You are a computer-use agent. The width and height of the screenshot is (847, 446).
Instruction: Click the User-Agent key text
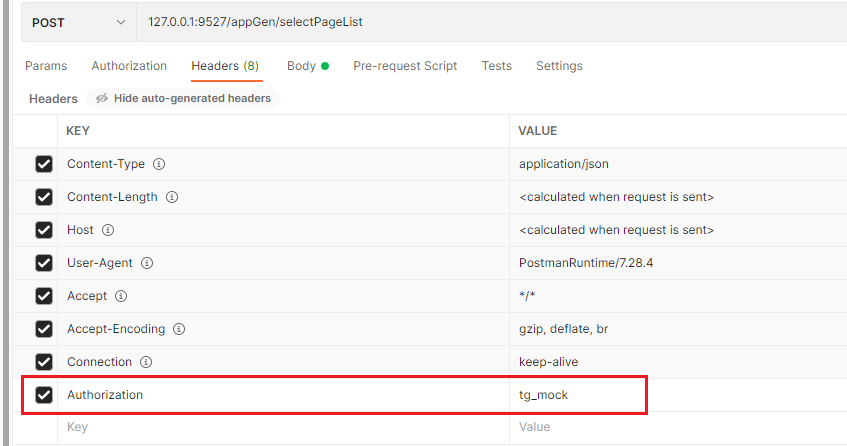99,263
